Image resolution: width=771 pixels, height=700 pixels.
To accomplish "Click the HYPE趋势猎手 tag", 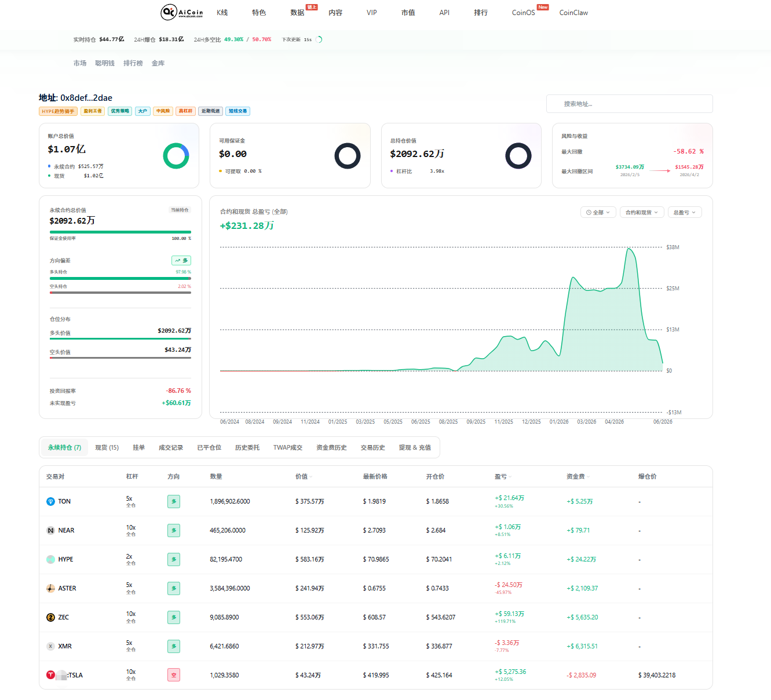I will click(58, 111).
